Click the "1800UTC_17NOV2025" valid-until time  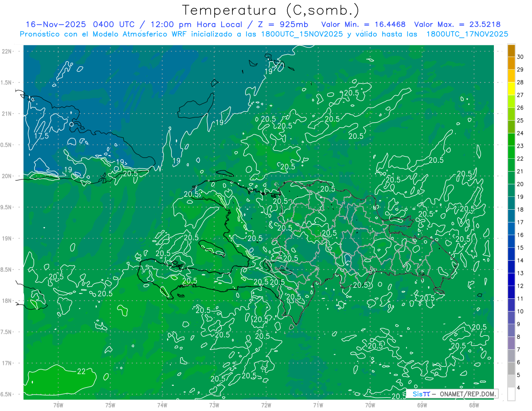tap(467, 34)
